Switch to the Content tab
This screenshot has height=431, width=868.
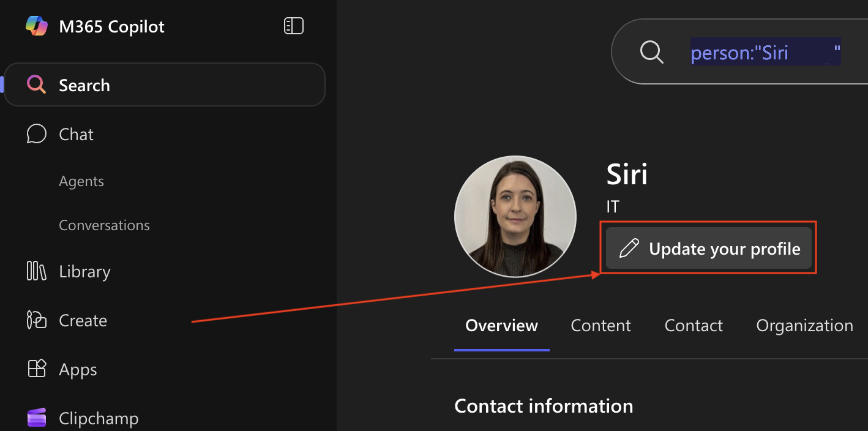pos(600,326)
